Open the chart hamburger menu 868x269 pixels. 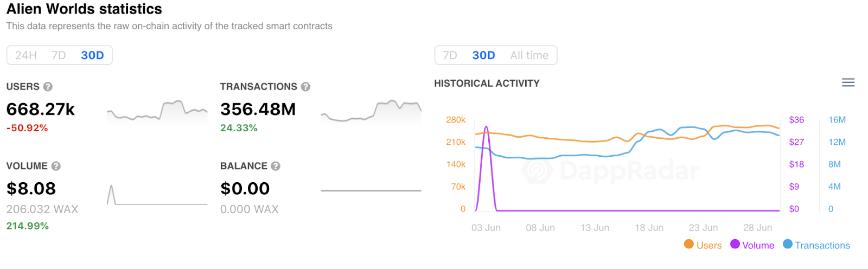tap(848, 82)
